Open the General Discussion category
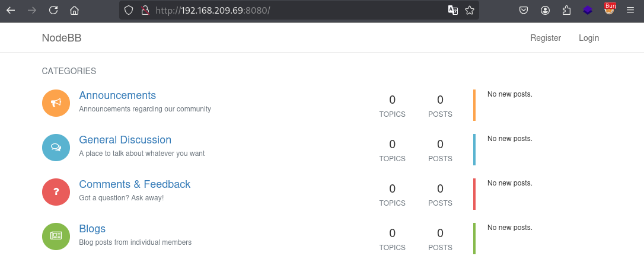This screenshot has height=275, width=644. tap(125, 139)
